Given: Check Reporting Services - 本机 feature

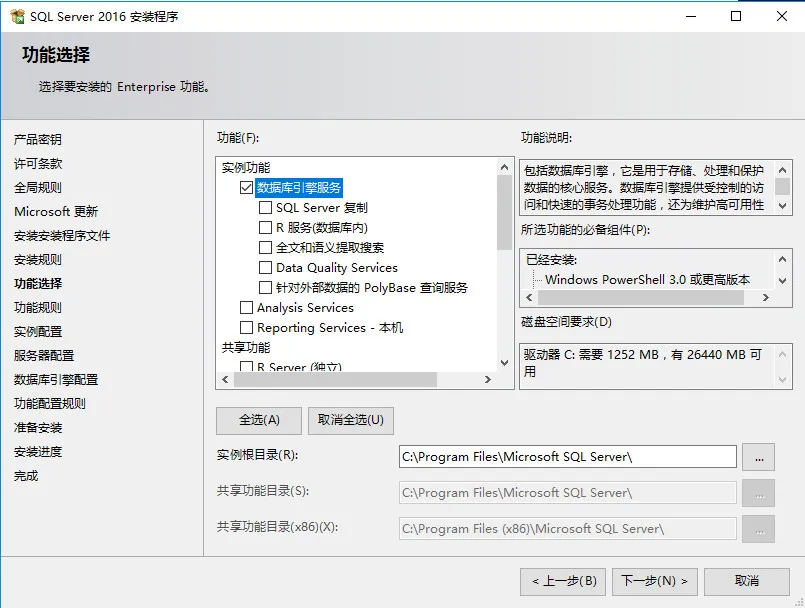Looking at the screenshot, I should point(246,328).
